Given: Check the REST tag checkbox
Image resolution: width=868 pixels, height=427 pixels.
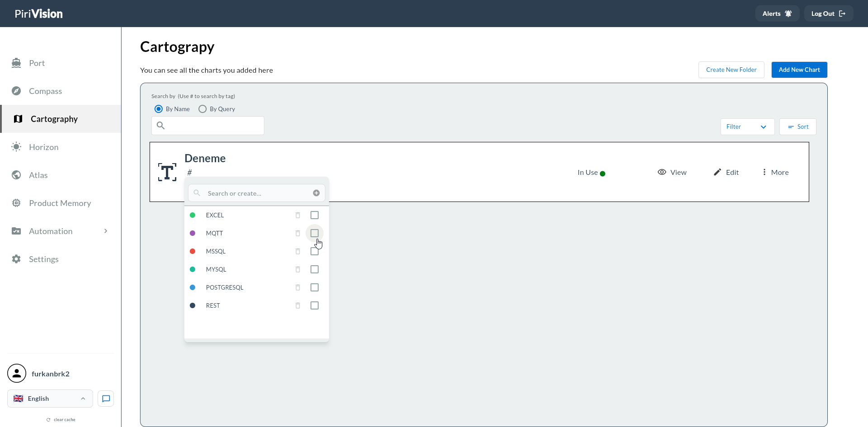Looking at the screenshot, I should pos(315,305).
